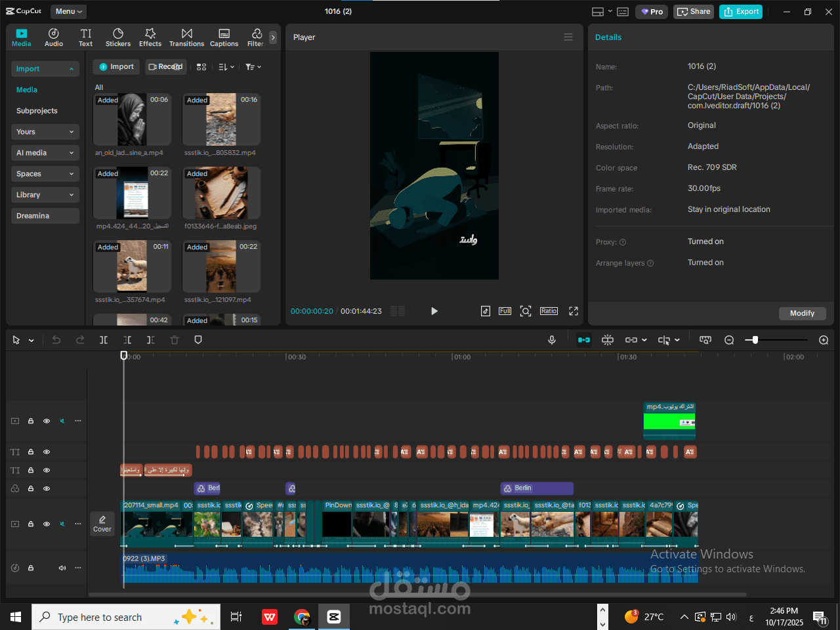Viewport: 840px width, 630px height.
Task: Switch media list to grid view icon
Action: [x=201, y=67]
